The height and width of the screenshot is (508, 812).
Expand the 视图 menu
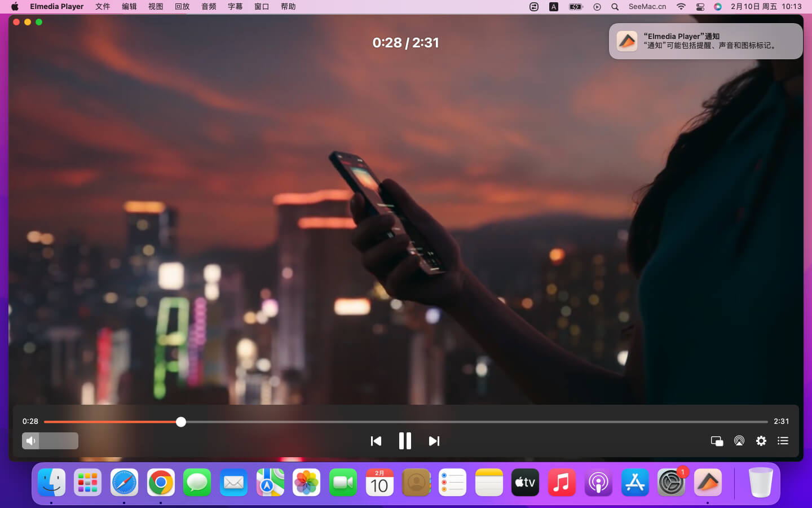click(156, 7)
